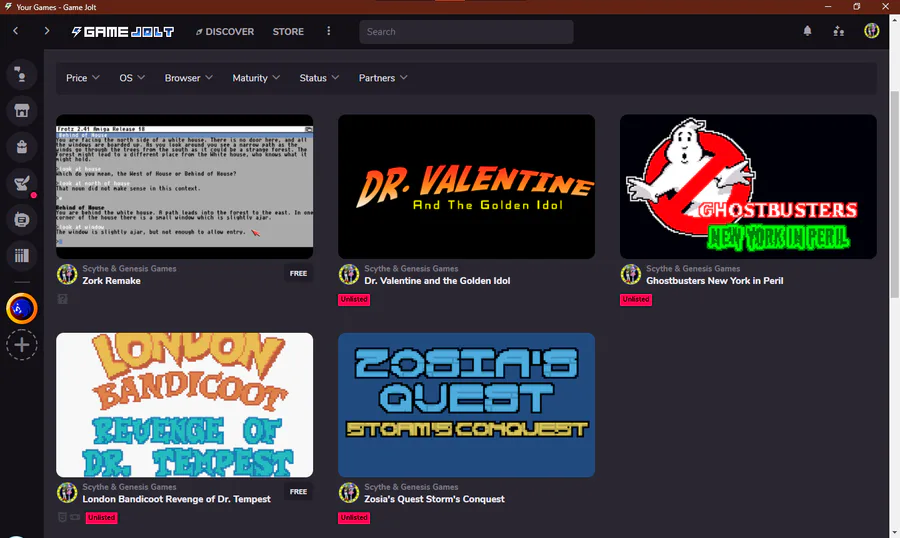Click Unlisted badge under Zosia's Quest
Screen dimensions: 900x538
(x=354, y=517)
